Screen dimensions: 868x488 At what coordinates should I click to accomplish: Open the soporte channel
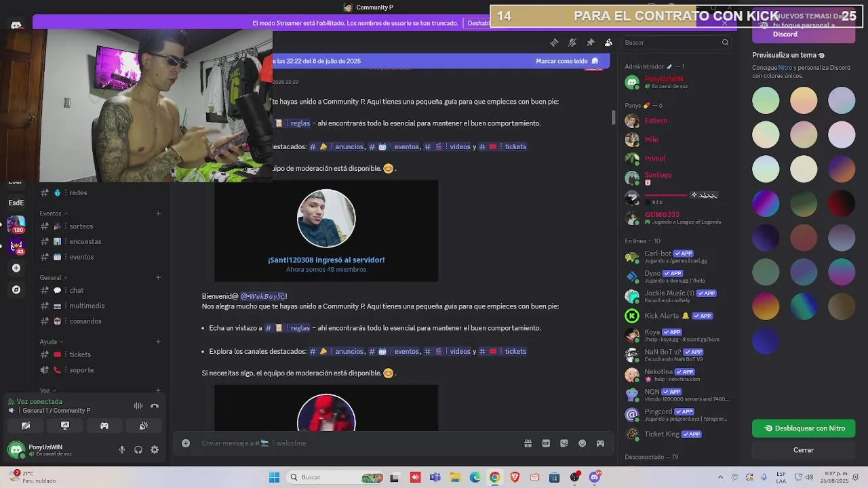(100, 370)
